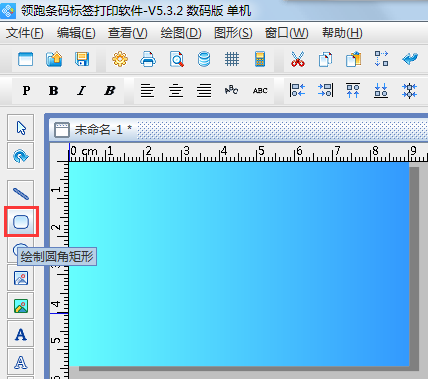Select the rounded rectangle drawing tool
Viewport: 428px width, 379px height.
(x=21, y=222)
